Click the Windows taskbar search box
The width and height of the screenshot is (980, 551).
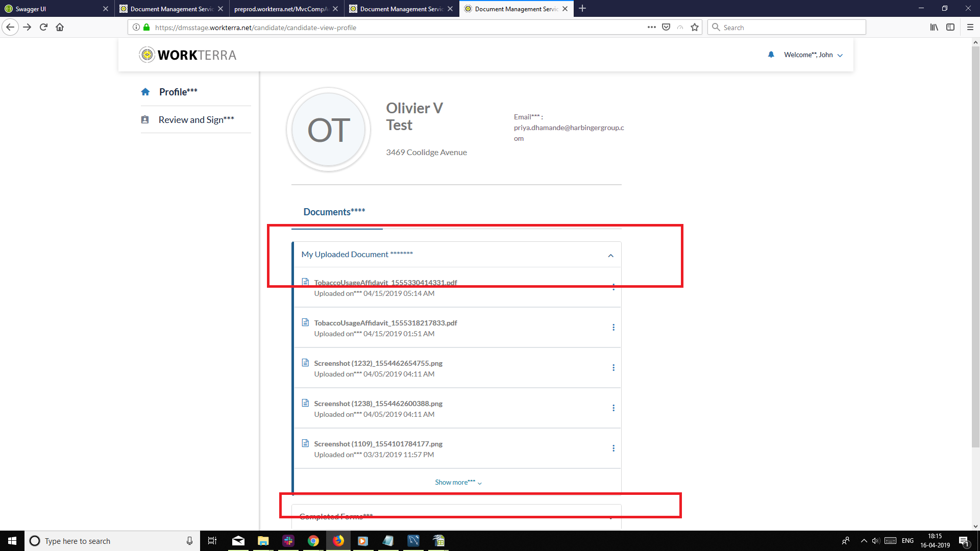pyautogui.click(x=112, y=541)
